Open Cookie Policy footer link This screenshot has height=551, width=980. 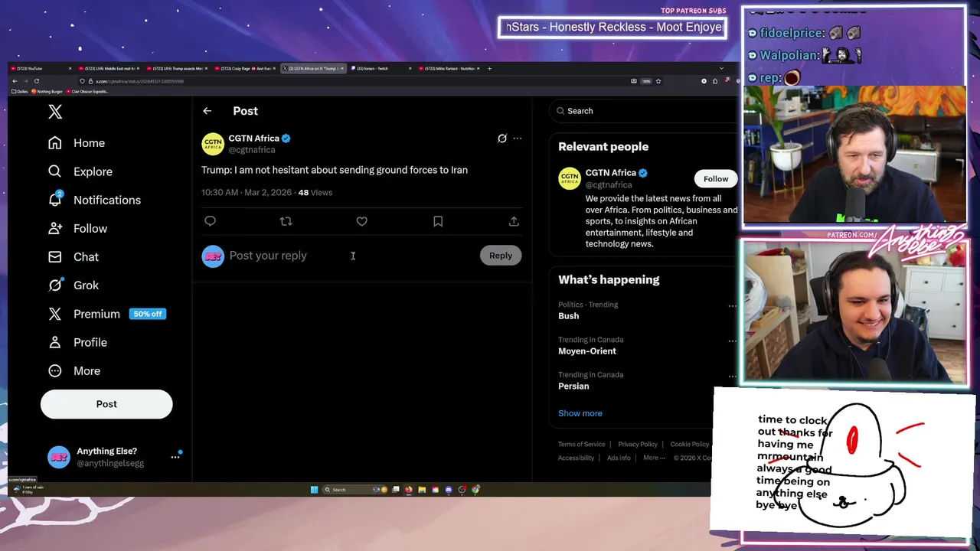(x=690, y=445)
